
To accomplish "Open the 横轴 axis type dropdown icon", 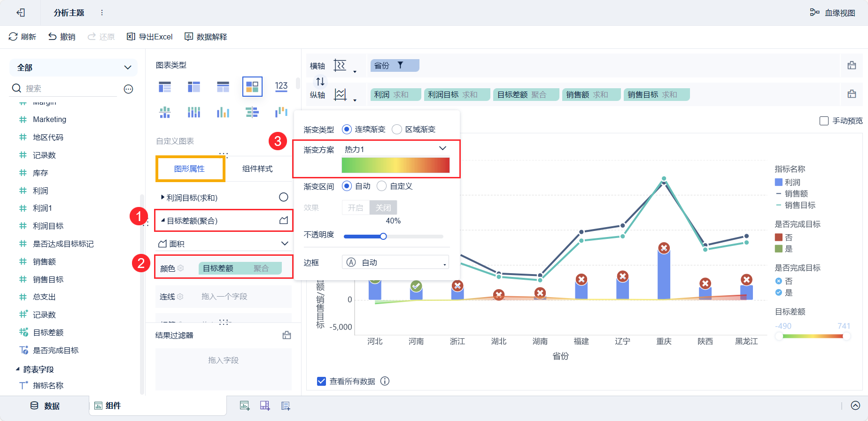I will click(345, 66).
